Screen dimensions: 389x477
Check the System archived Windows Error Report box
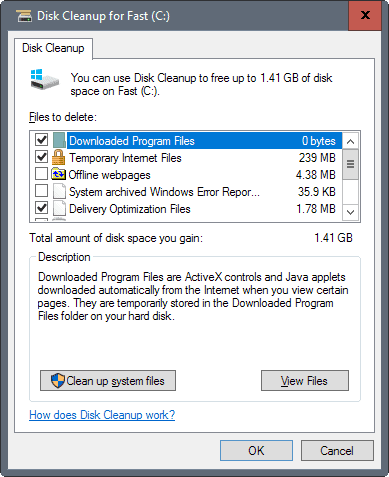41,191
